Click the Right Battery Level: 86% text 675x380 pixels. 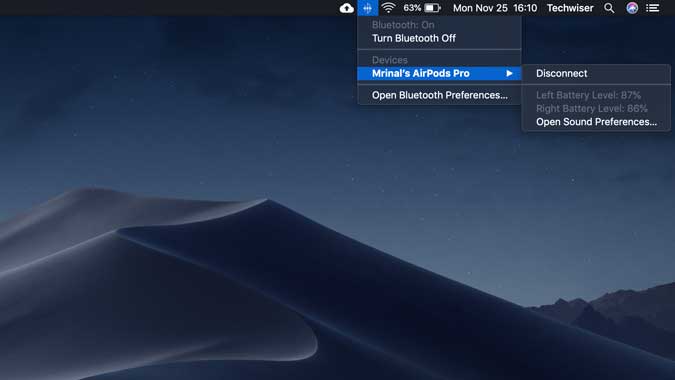click(591, 108)
